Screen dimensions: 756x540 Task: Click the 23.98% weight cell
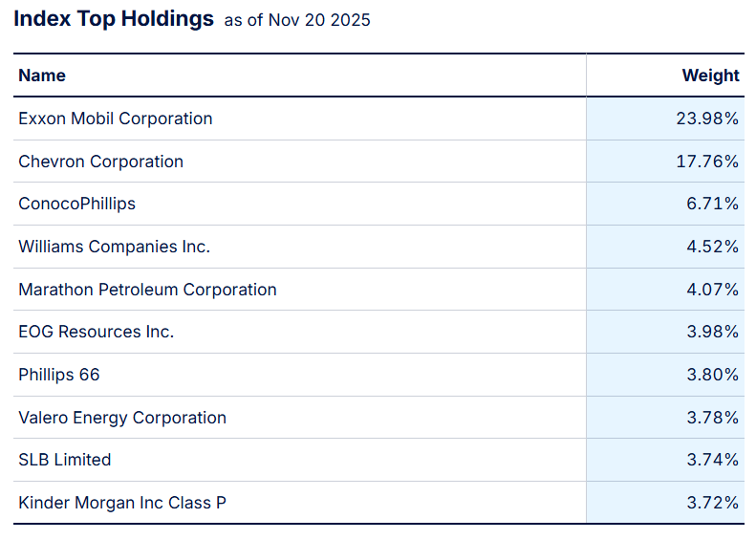tap(706, 119)
